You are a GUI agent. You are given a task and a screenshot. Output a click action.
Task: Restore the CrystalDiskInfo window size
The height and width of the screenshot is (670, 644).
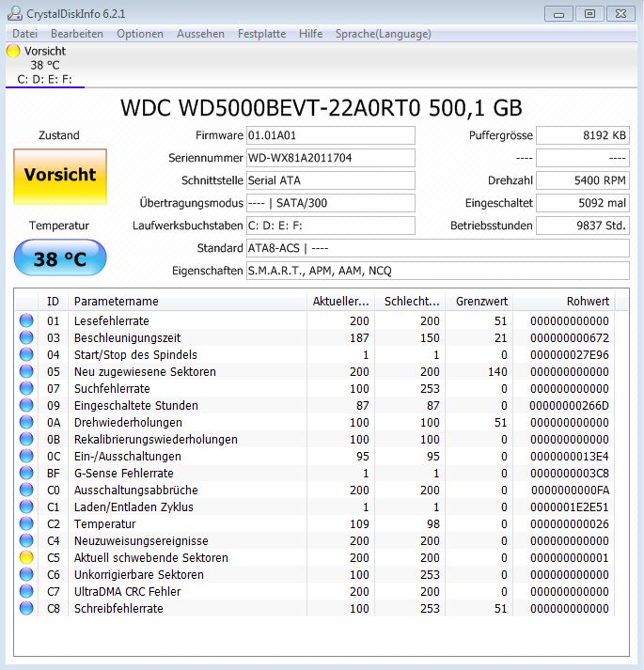[589, 14]
